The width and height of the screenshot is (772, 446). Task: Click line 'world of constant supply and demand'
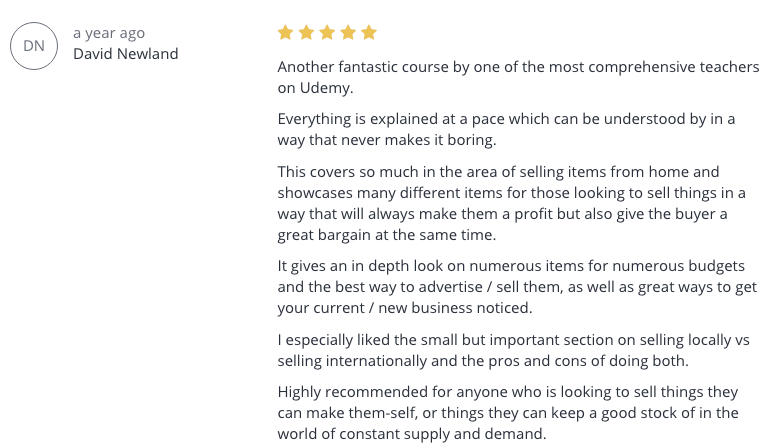412,434
